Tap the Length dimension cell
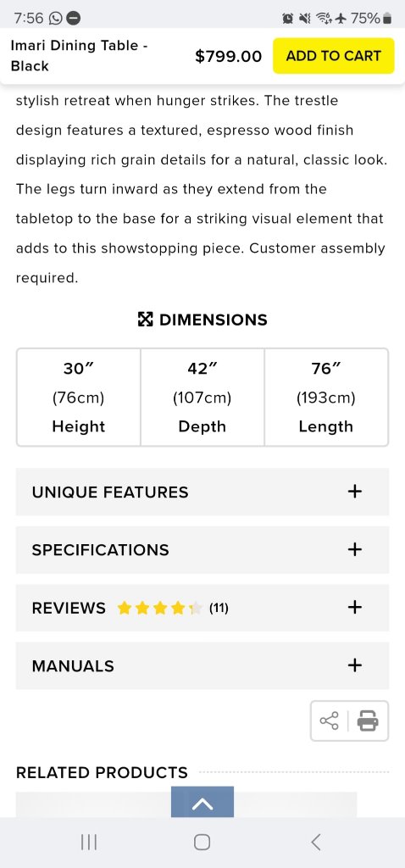The image size is (405, 868). 326,397
